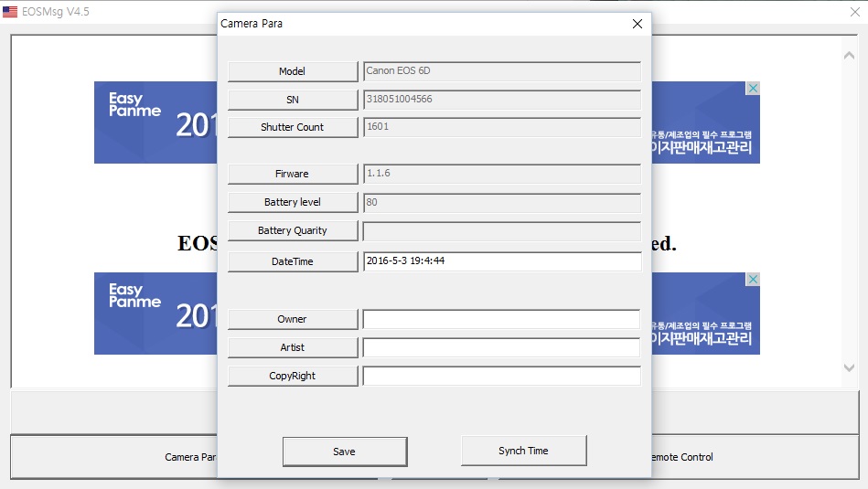Focus the Artist input box

[501, 347]
